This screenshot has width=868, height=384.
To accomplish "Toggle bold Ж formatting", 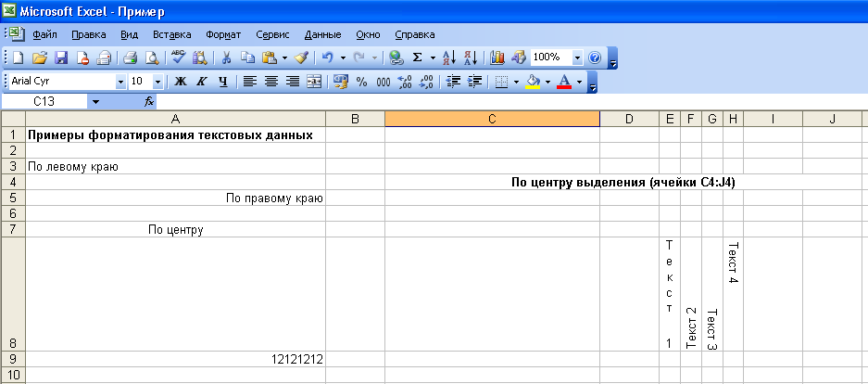I will (x=180, y=82).
